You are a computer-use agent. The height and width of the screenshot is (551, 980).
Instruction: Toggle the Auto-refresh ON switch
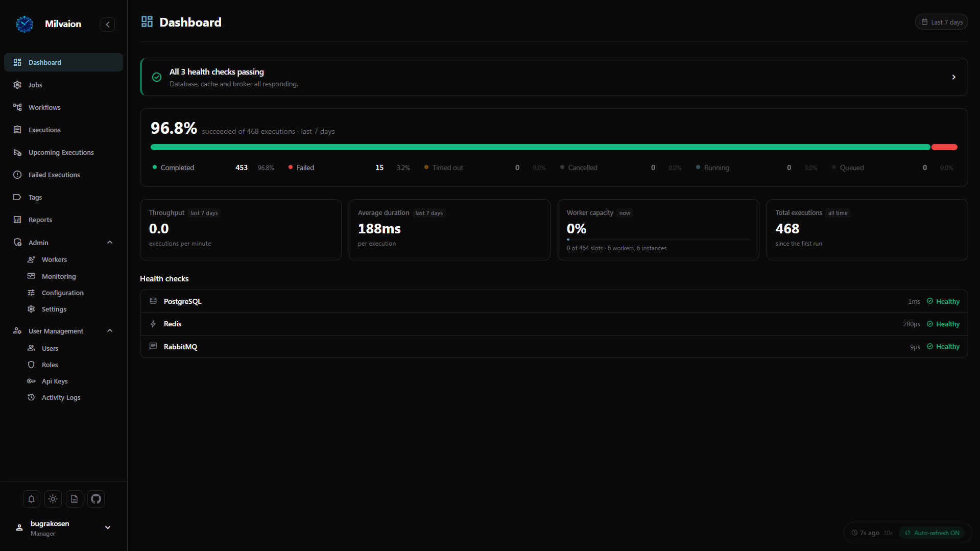[x=932, y=533]
